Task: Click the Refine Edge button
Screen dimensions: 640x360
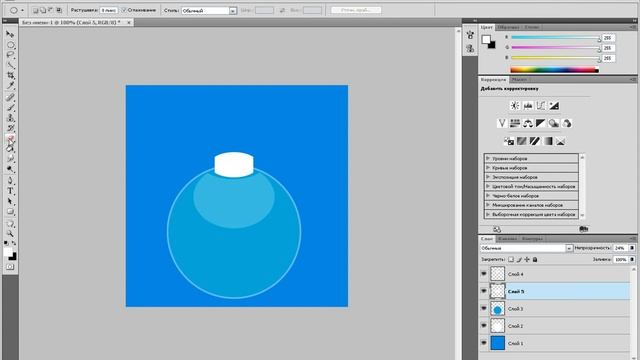Action: point(356,10)
